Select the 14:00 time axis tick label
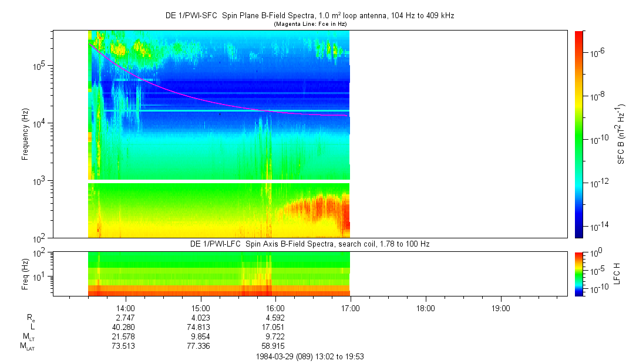Viewport: 636px width, 364px height. [126, 308]
